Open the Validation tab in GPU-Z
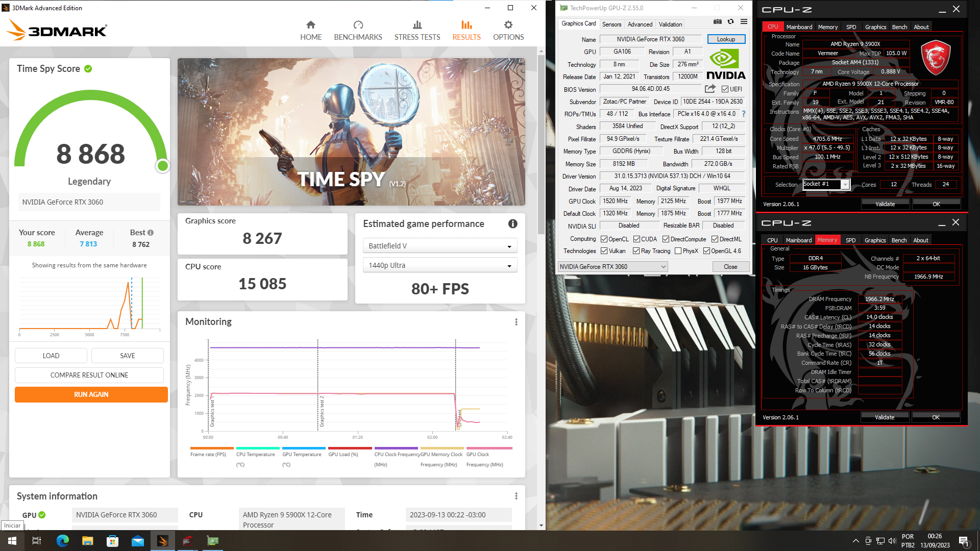Screen dimensions: 980x551 coord(670,24)
